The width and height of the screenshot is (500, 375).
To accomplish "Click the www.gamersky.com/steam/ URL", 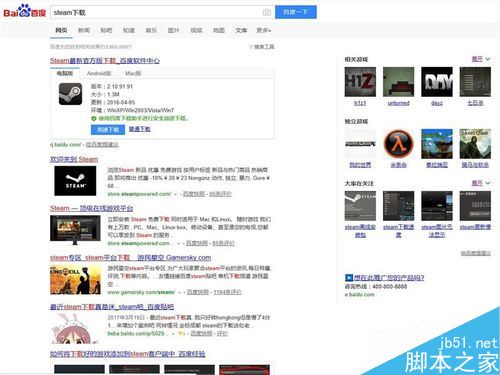I will coord(141,292).
